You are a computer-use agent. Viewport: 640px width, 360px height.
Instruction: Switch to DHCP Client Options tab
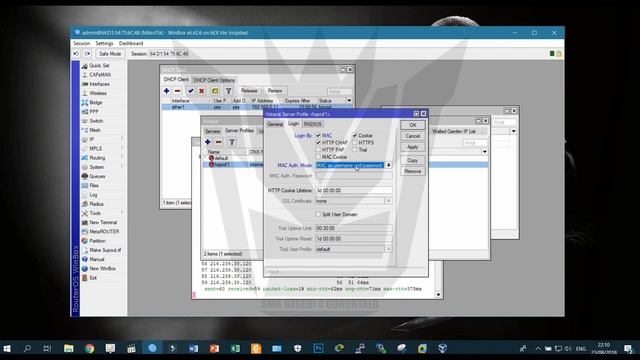tap(214, 80)
